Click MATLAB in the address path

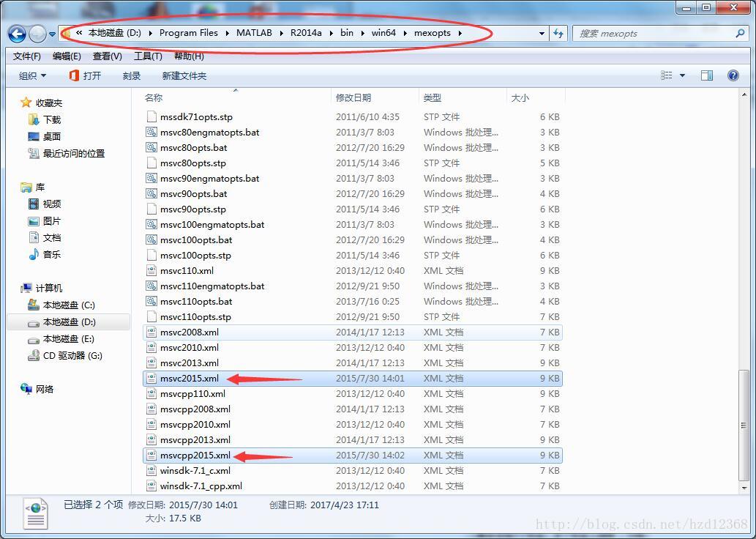pyautogui.click(x=254, y=33)
